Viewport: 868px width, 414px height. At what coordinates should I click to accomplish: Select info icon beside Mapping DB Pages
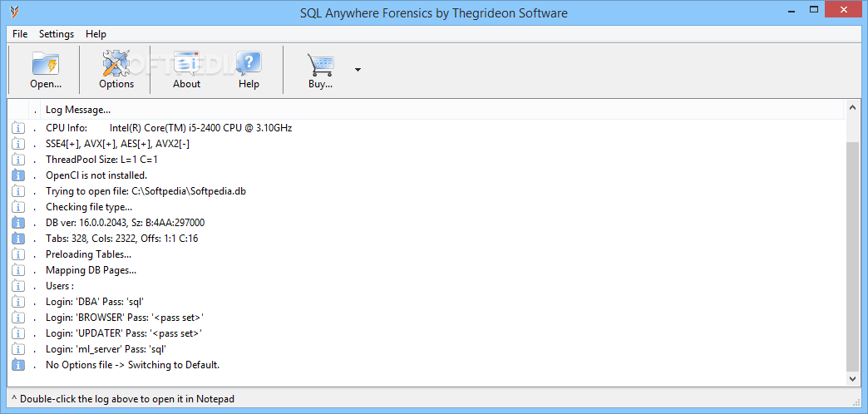pos(18,271)
